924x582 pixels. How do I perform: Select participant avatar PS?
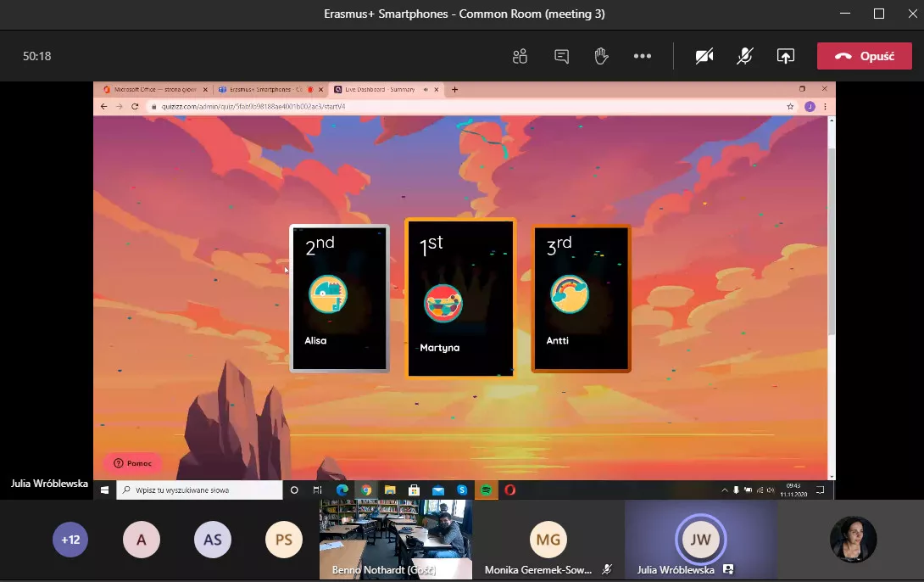click(x=283, y=540)
